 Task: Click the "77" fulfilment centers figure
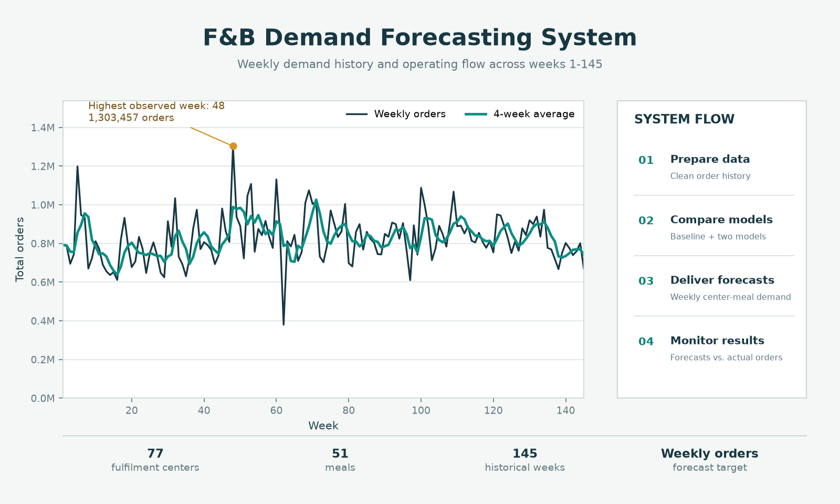tap(155, 454)
